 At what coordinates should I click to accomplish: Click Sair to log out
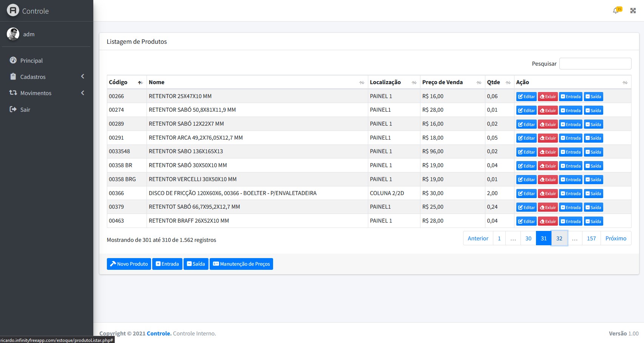(x=25, y=109)
